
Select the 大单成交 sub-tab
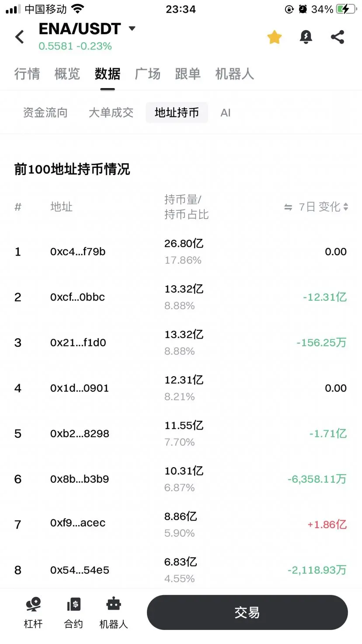(x=111, y=113)
